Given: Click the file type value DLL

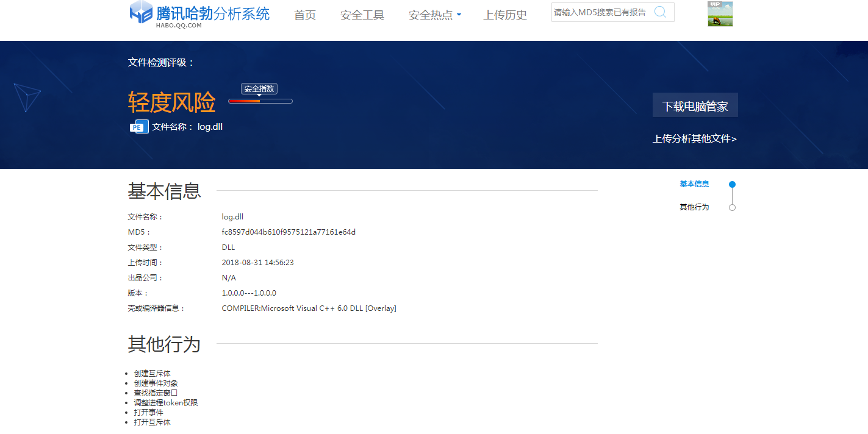Looking at the screenshot, I should point(228,247).
